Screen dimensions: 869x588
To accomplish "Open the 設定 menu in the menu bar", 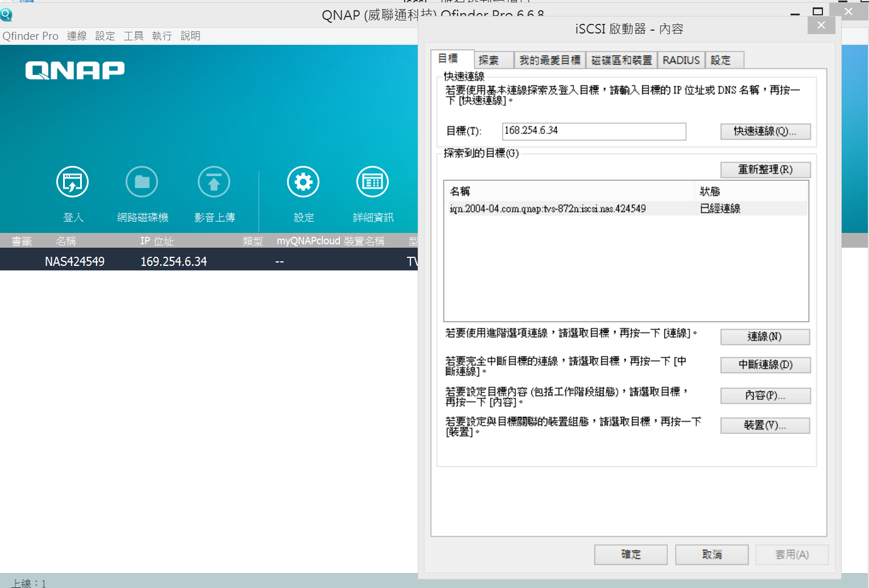I will [x=105, y=36].
